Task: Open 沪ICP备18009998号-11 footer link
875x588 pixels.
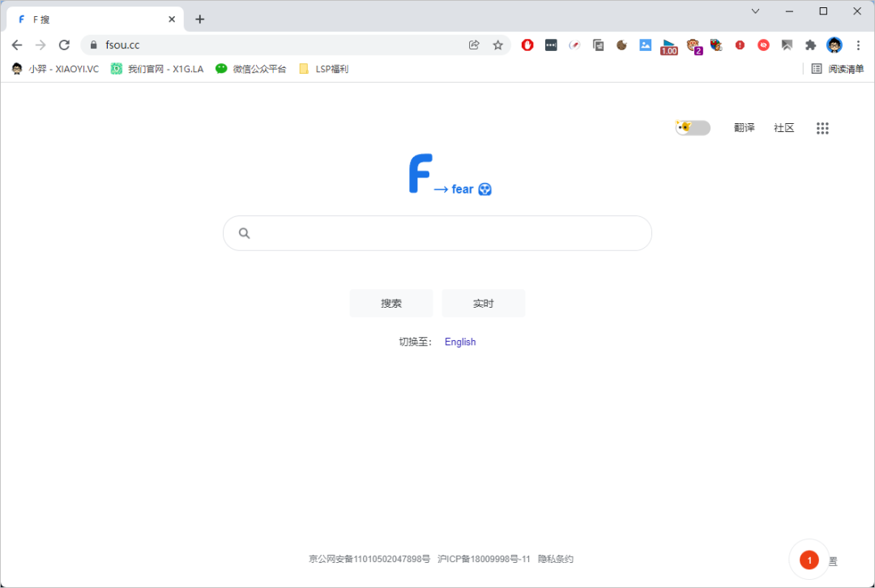Action: click(x=484, y=559)
